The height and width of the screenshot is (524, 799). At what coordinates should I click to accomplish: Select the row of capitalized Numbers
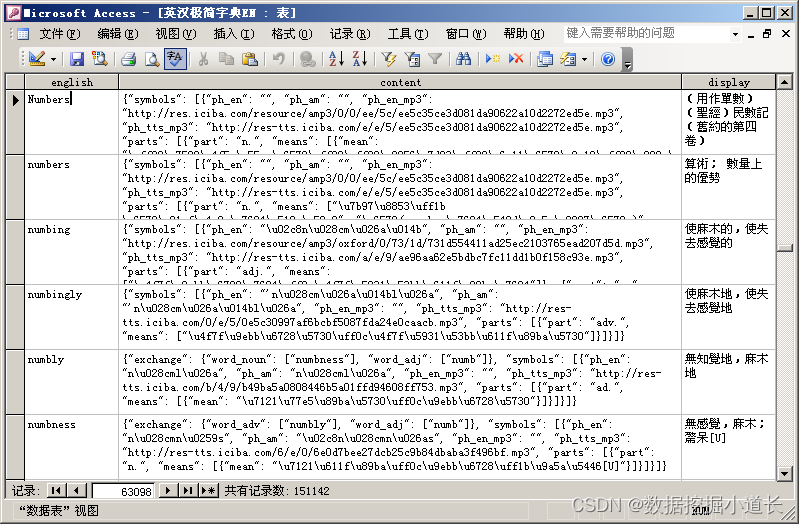point(15,122)
